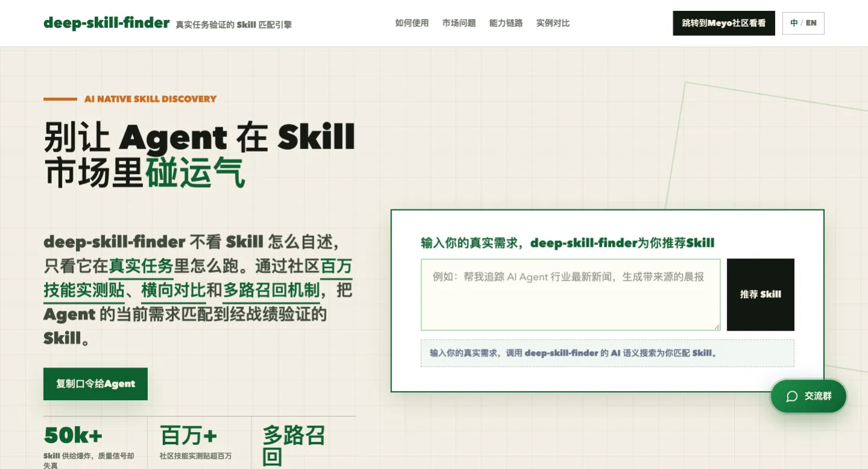Click the 多路召回机制 underlined text

click(271, 290)
